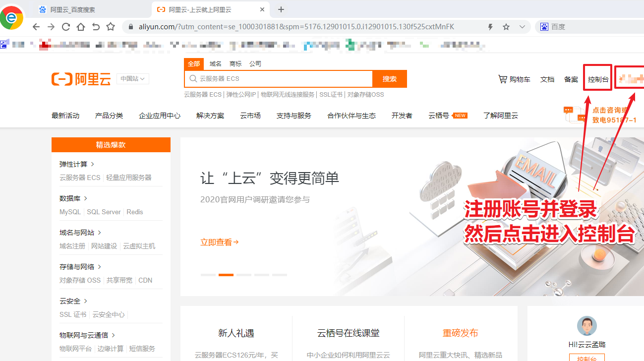644x361 pixels.
Task: Open the address bar chevron dropdown
Action: (522, 26)
